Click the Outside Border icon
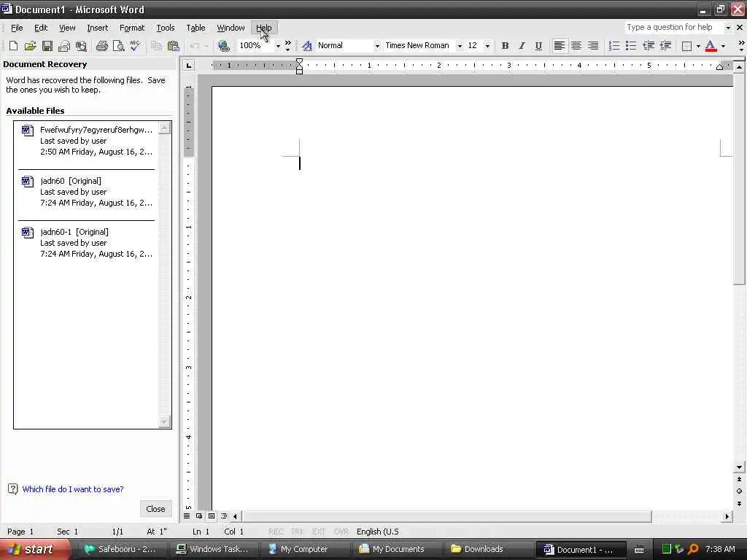 (x=686, y=46)
